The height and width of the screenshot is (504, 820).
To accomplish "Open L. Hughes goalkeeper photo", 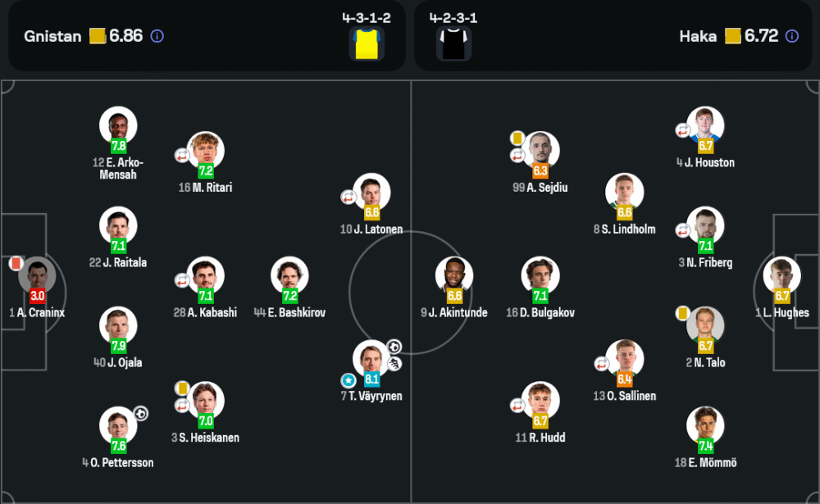I will click(x=781, y=275).
